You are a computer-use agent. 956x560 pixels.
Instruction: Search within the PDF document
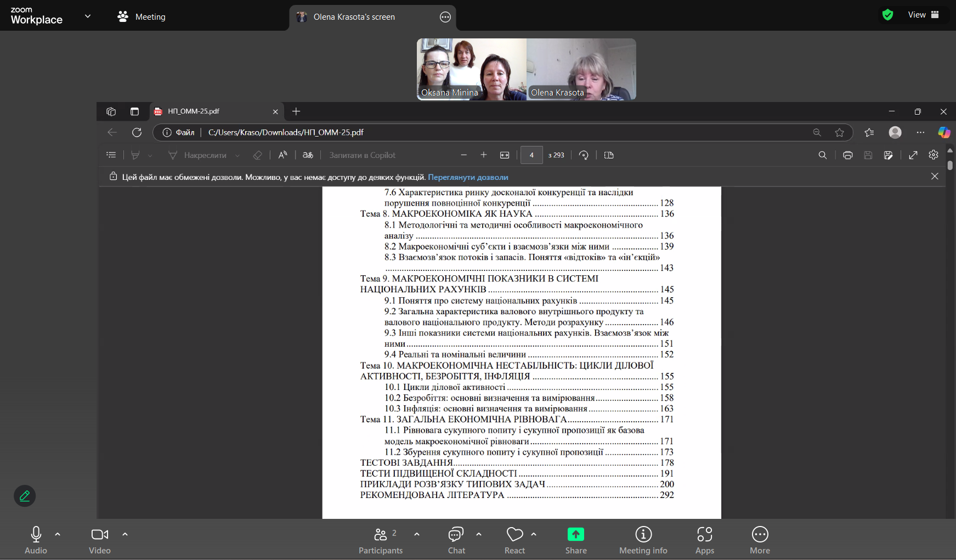(x=823, y=155)
